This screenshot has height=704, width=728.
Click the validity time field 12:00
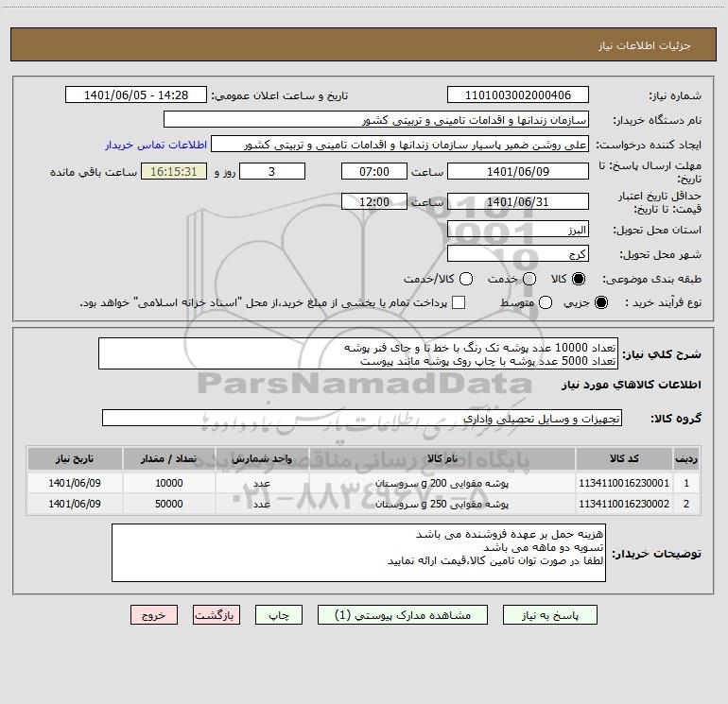click(x=374, y=201)
